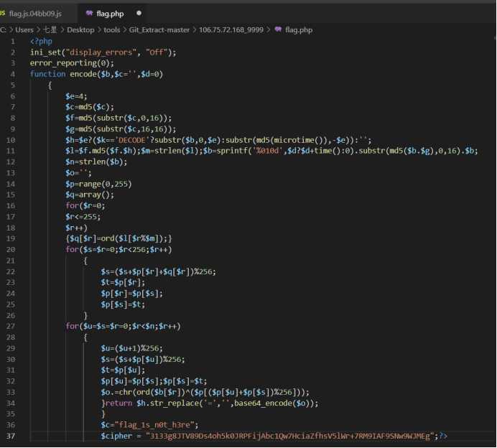The width and height of the screenshot is (497, 448).
Task: Click the $cipher variable on line 37
Action: pyautogui.click(x=116, y=436)
